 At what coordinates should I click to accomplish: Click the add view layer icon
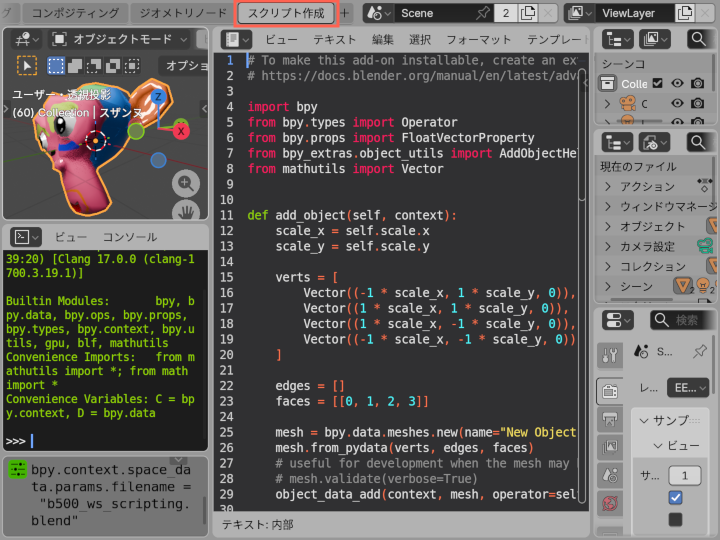[x=685, y=13]
